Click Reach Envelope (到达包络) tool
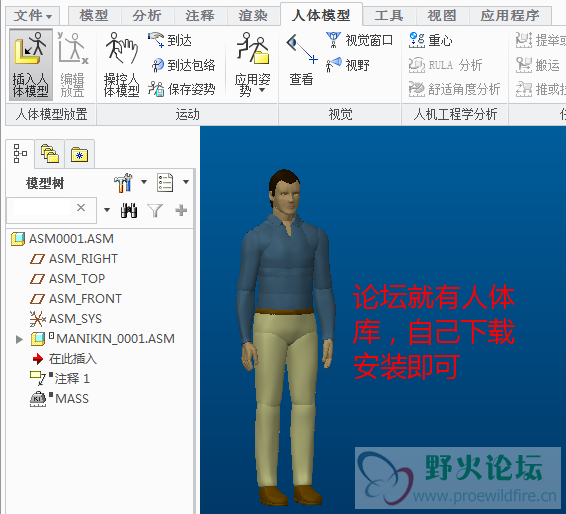 coord(183,65)
